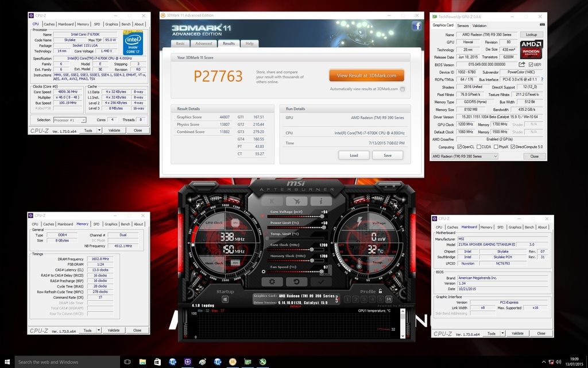This screenshot has height=368, width=588.
Task: Open Afterburner settings gear button
Action: (272, 282)
